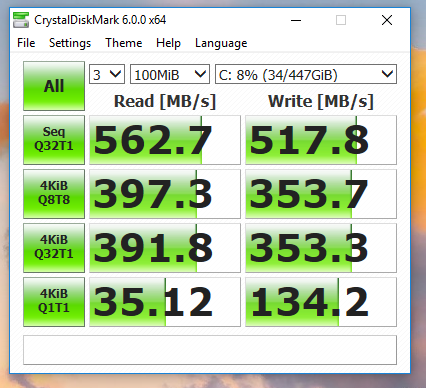Click the CrystalDiskMark app icon in title bar
This screenshot has height=388, width=426.
[x=21, y=20]
